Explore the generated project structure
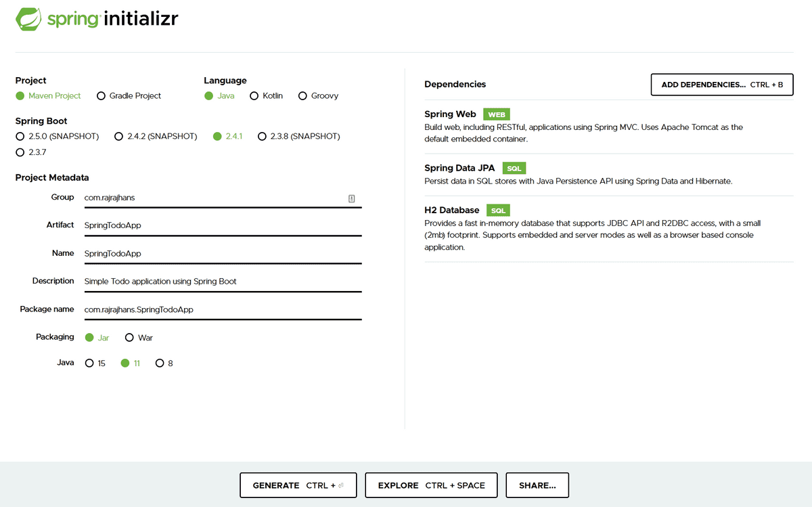Viewport: 812px width, 507px height. coord(431,485)
